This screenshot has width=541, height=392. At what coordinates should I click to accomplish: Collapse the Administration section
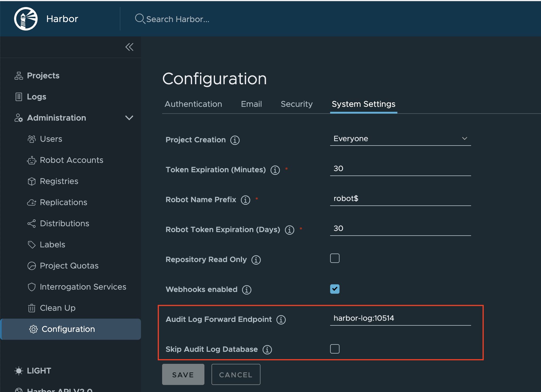pos(129,118)
